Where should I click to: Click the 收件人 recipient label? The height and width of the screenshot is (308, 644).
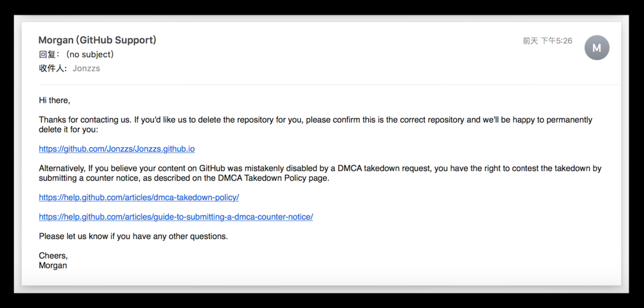(52, 69)
